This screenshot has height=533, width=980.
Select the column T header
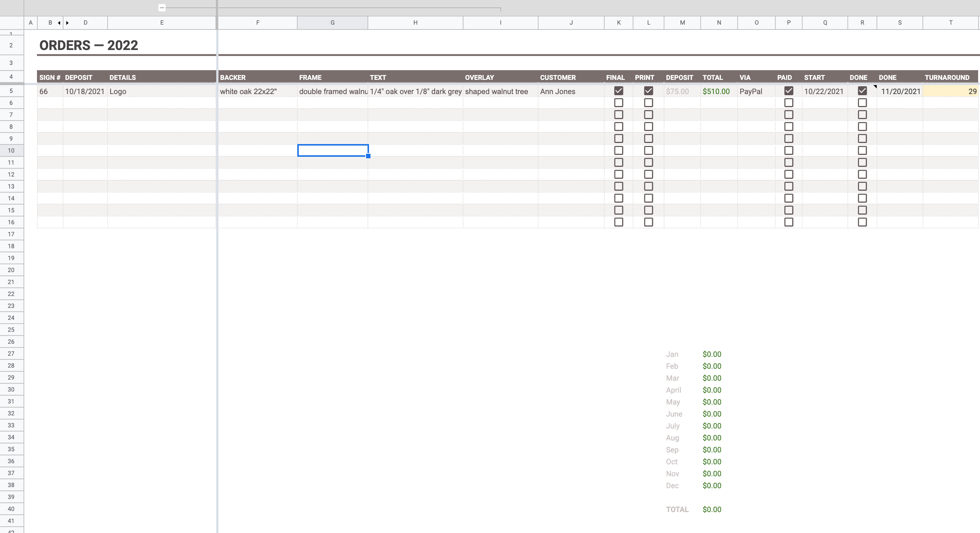click(x=950, y=23)
